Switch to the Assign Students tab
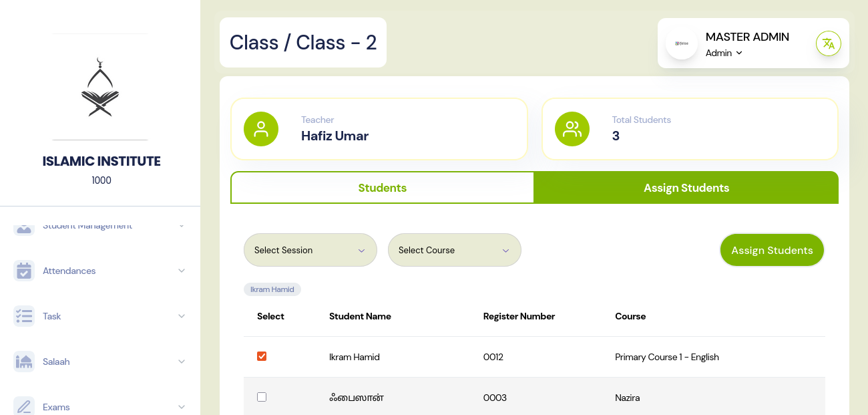 (686, 188)
